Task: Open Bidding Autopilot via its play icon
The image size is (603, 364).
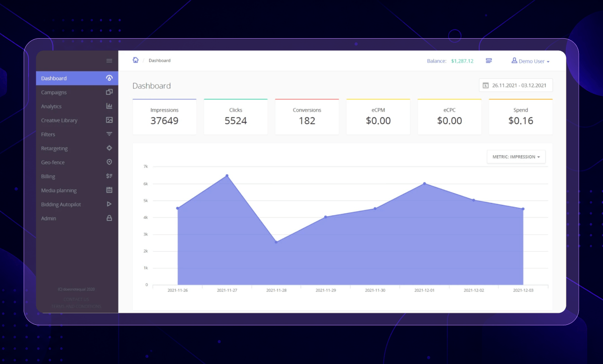Action: [x=109, y=204]
